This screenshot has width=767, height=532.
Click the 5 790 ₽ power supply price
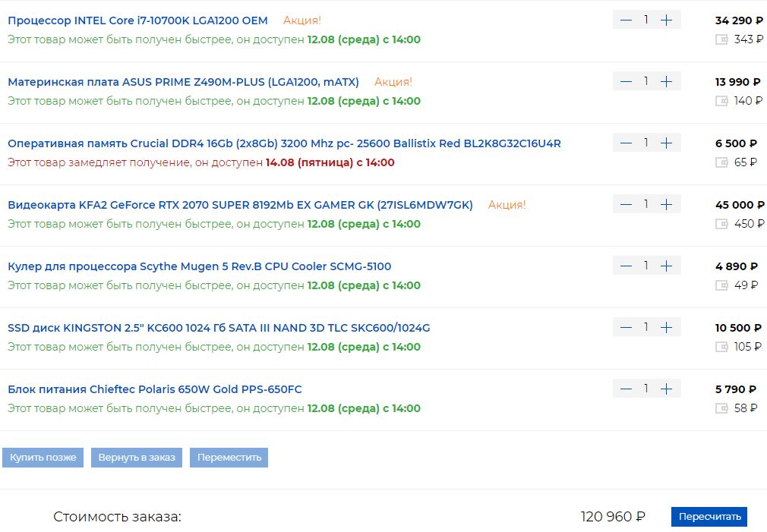(736, 389)
